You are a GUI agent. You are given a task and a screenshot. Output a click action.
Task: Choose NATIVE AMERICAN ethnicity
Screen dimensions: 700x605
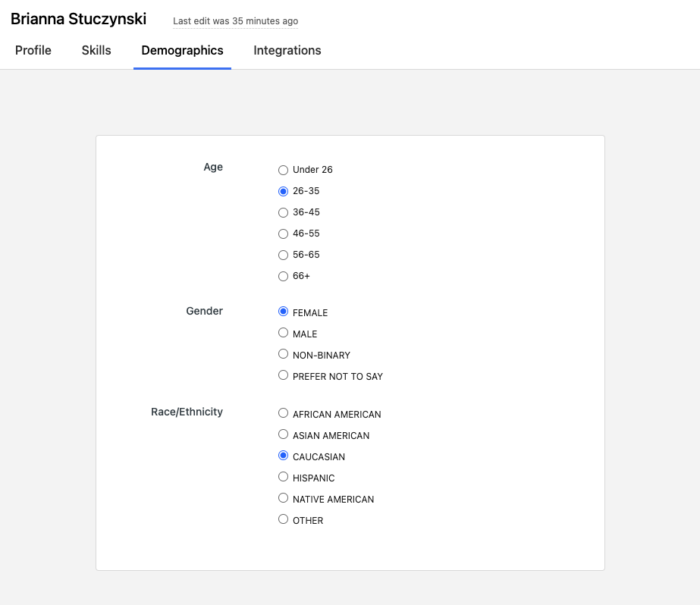pos(283,498)
